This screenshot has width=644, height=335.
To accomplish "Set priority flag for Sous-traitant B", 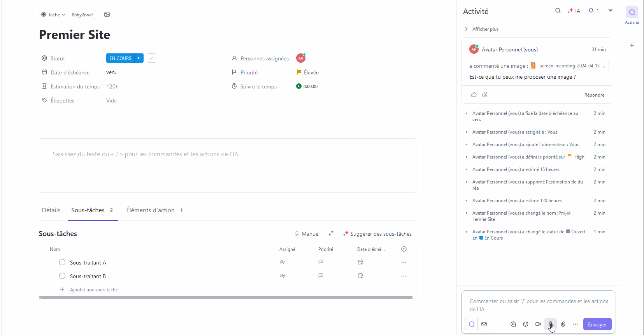I will pos(321,276).
